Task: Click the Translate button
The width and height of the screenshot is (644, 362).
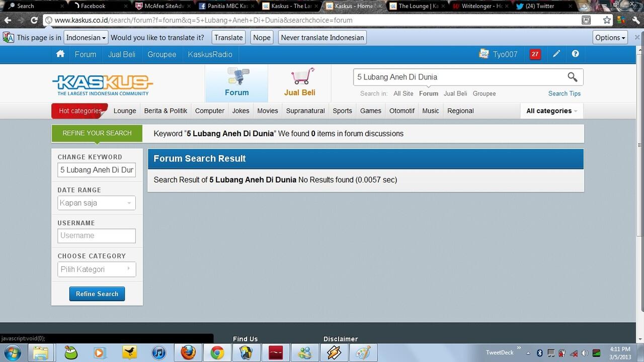Action: click(x=228, y=38)
